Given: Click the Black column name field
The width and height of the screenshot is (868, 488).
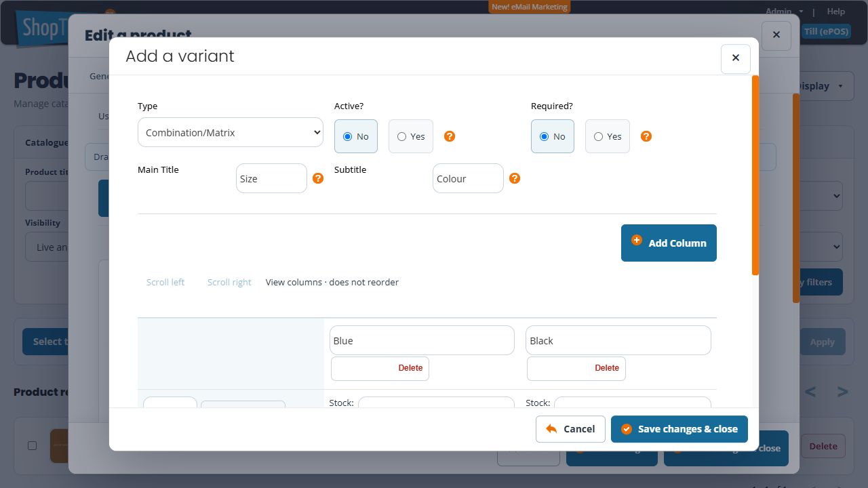Looking at the screenshot, I should tap(618, 340).
